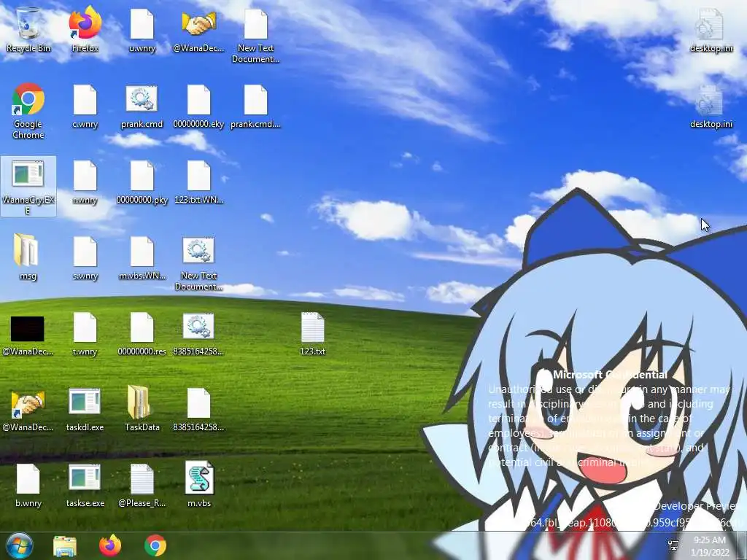Select the @Please_R... text document icon
The width and height of the screenshot is (747, 560).
[142, 486]
